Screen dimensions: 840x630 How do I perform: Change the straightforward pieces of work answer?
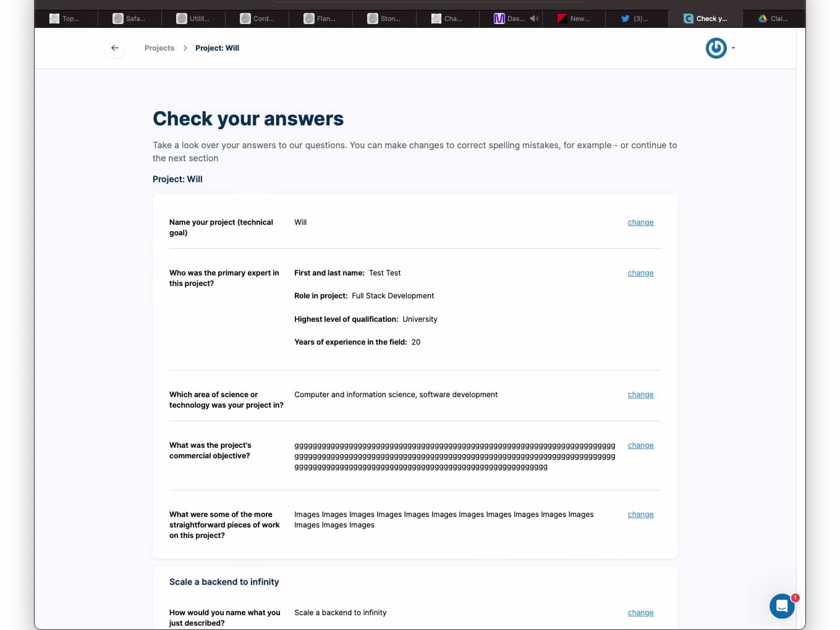tap(640, 514)
